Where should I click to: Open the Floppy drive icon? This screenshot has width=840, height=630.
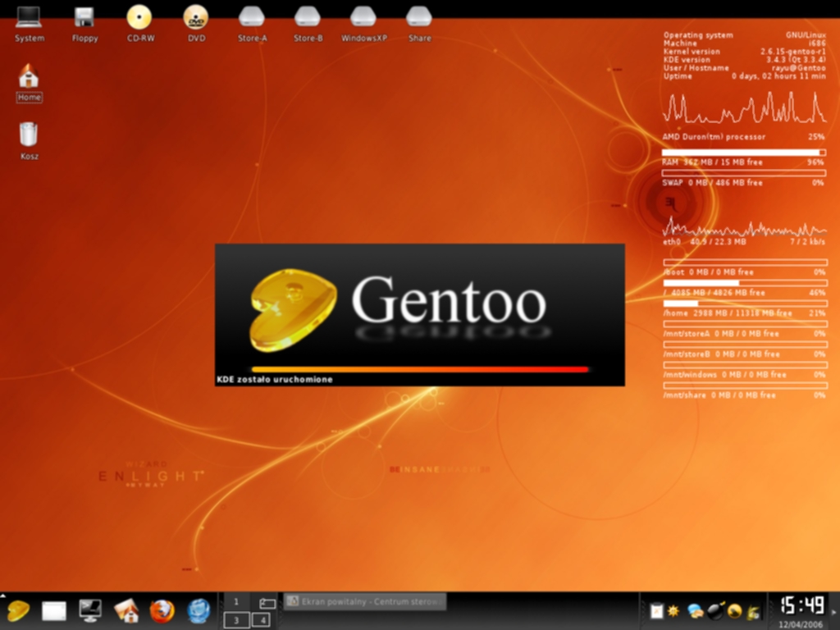84,24
